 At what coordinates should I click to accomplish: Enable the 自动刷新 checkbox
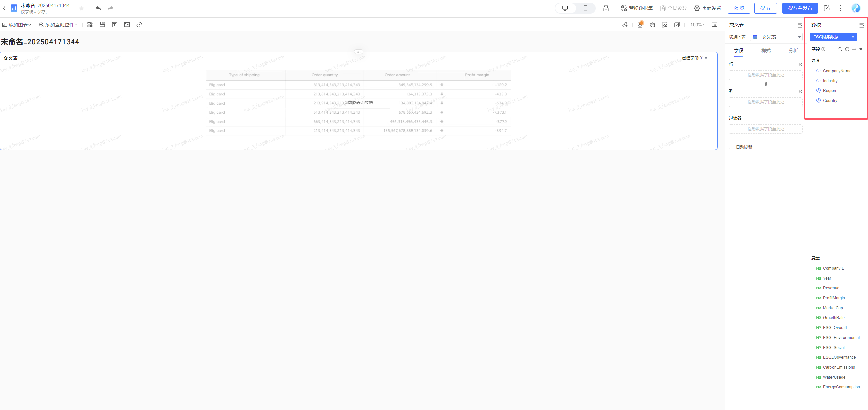pyautogui.click(x=731, y=147)
